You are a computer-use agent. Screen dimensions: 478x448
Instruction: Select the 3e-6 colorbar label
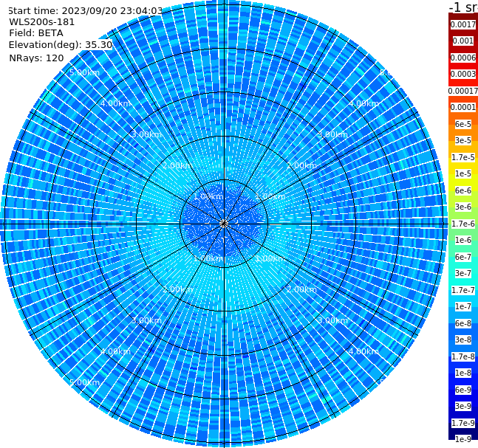(x=463, y=207)
